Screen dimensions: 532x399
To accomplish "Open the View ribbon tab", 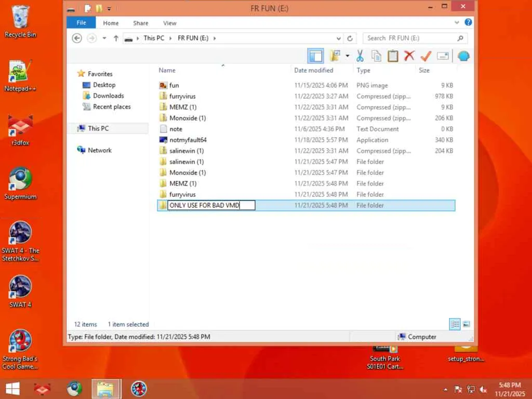I will 170,23.
